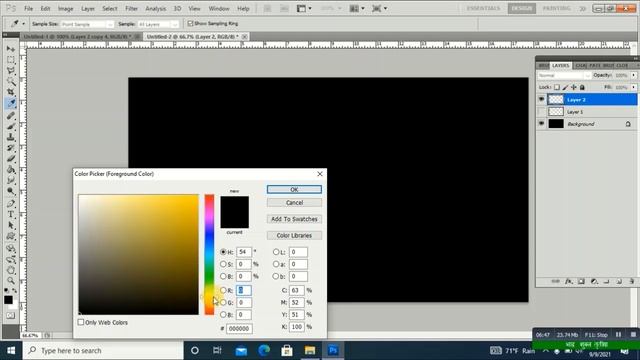Select the Blur tool
Image resolution: width=640 pixels, height=360 pixels.
[11, 180]
